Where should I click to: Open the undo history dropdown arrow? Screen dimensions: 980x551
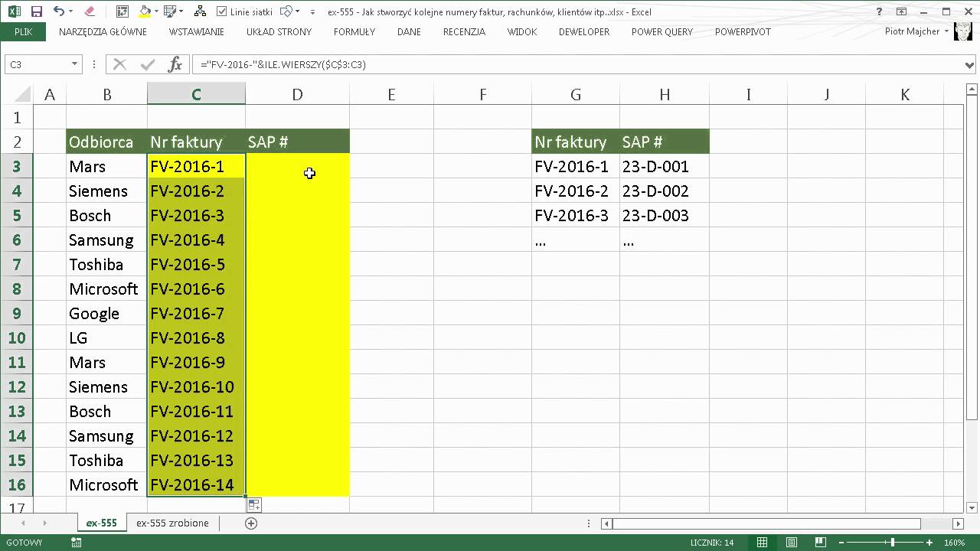click(72, 11)
